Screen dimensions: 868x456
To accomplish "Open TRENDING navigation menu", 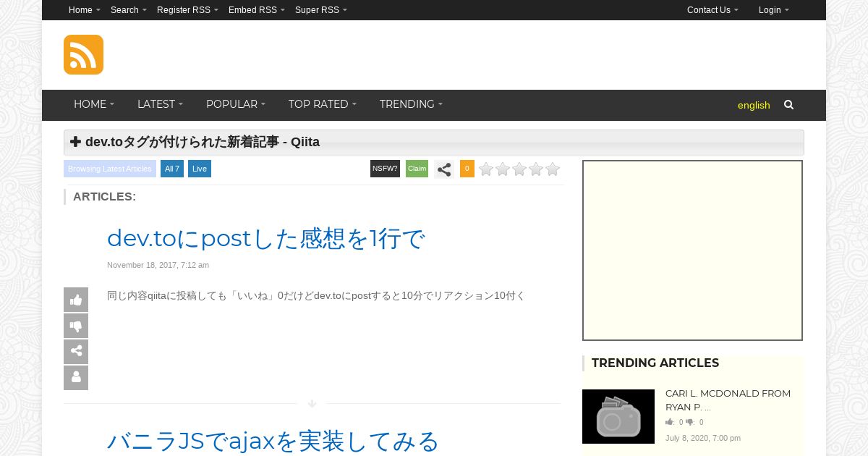I will pos(411,104).
